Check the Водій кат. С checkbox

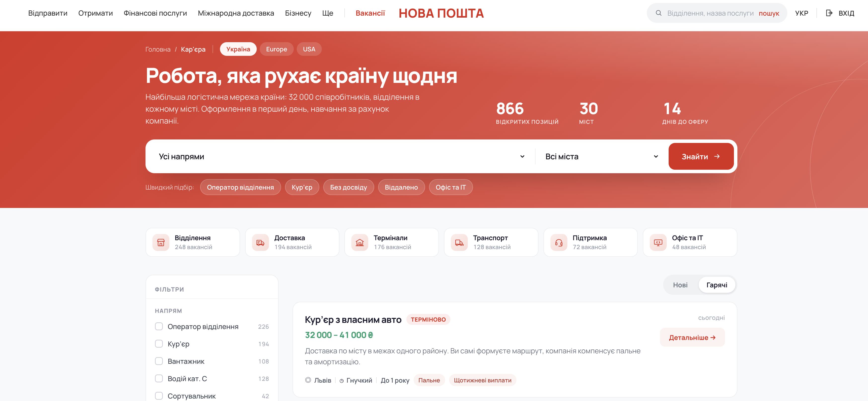tap(159, 378)
